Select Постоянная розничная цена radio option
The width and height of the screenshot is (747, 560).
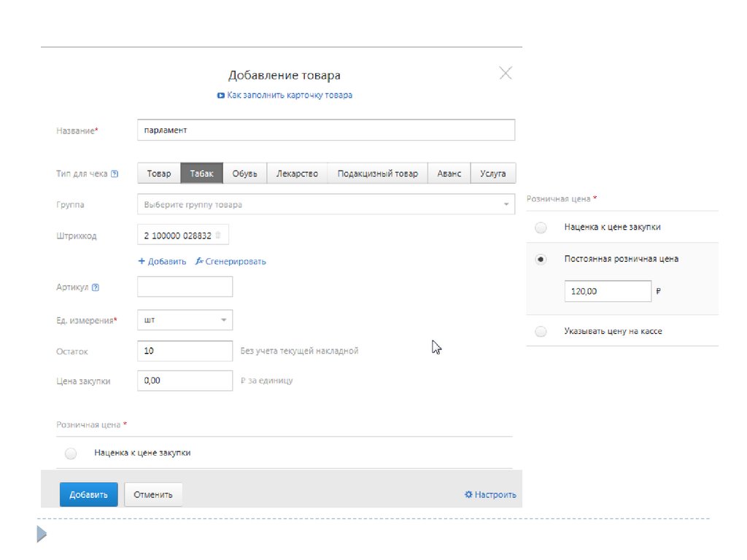[541, 259]
